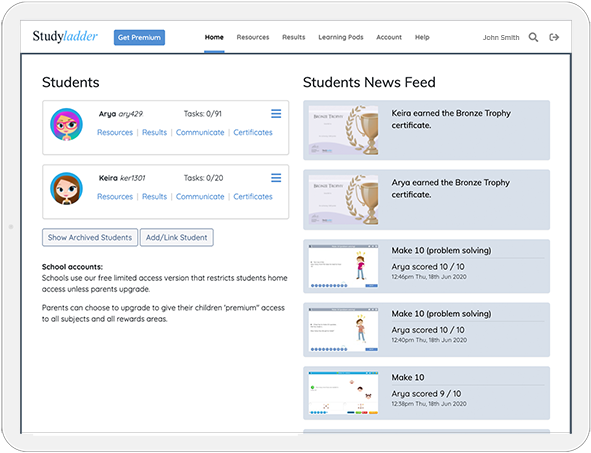Viewport: 591px width, 453px height.
Task: Click Show Archived Students button
Action: (x=90, y=237)
